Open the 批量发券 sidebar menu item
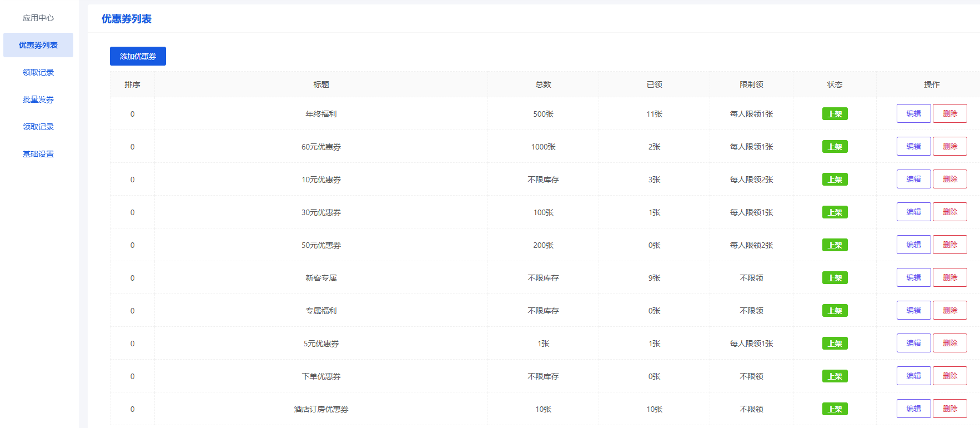The height and width of the screenshot is (428, 980). click(x=38, y=99)
